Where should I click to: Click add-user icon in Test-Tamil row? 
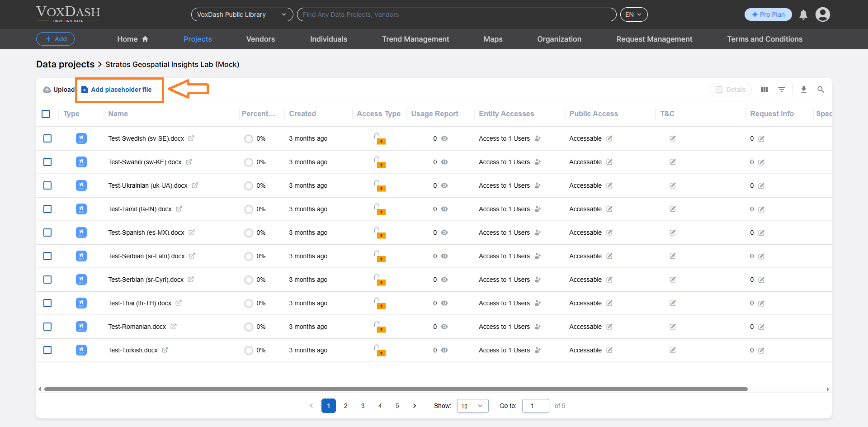tap(538, 209)
